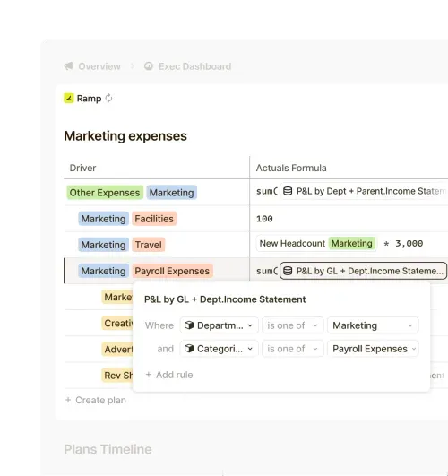Click the Actuals Formula column header
Image resolution: width=448 pixels, height=476 pixels.
291,168
